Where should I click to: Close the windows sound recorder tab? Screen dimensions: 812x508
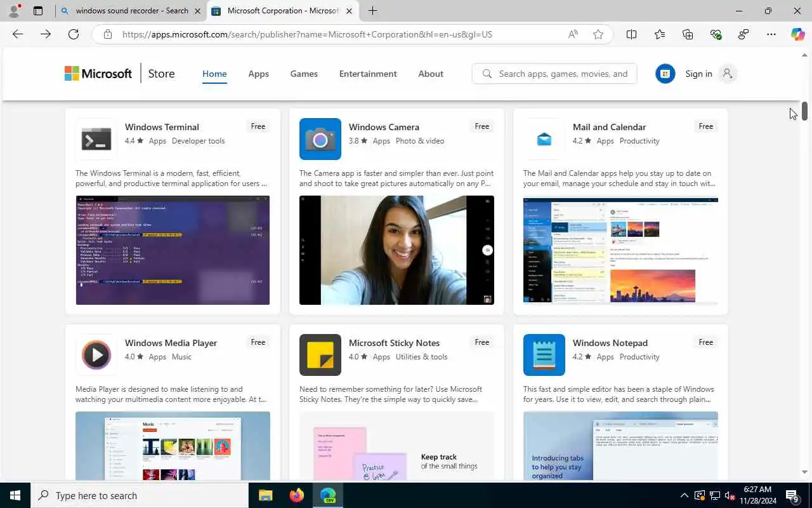coord(197,11)
